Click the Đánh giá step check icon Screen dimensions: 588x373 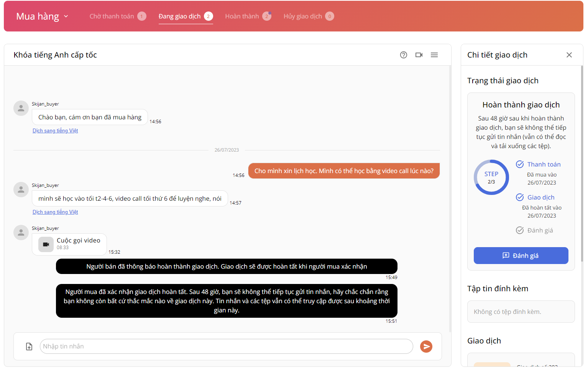coord(520,230)
